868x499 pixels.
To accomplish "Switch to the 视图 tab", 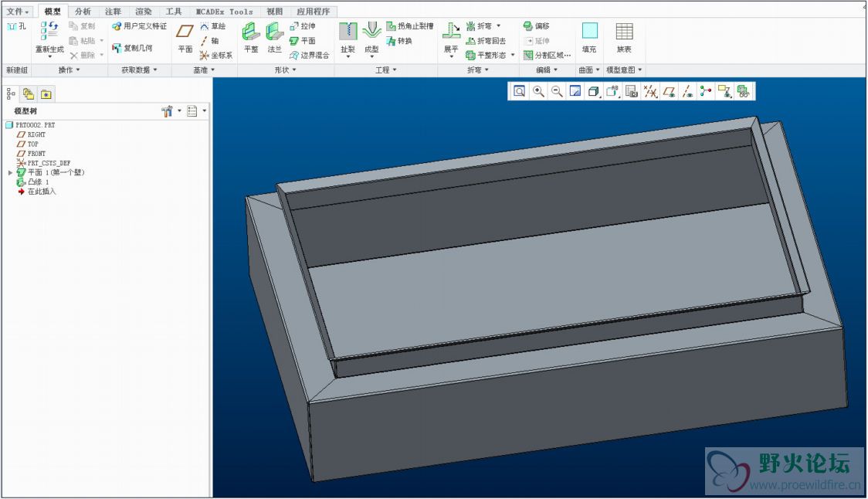I will [x=275, y=11].
